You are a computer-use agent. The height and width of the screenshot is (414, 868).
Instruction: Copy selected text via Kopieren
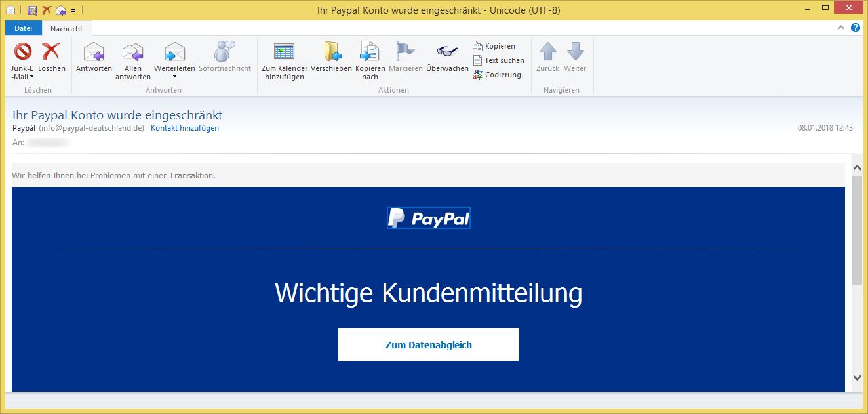click(x=494, y=46)
